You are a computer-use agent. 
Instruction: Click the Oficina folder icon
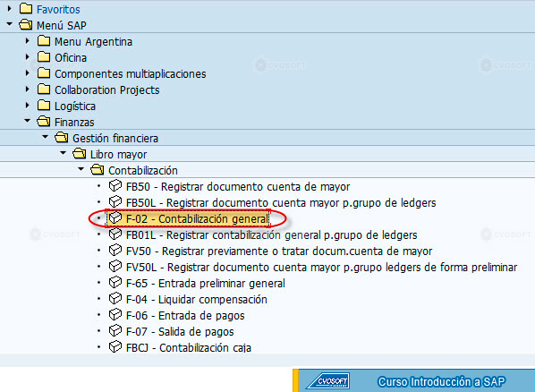click(x=44, y=57)
